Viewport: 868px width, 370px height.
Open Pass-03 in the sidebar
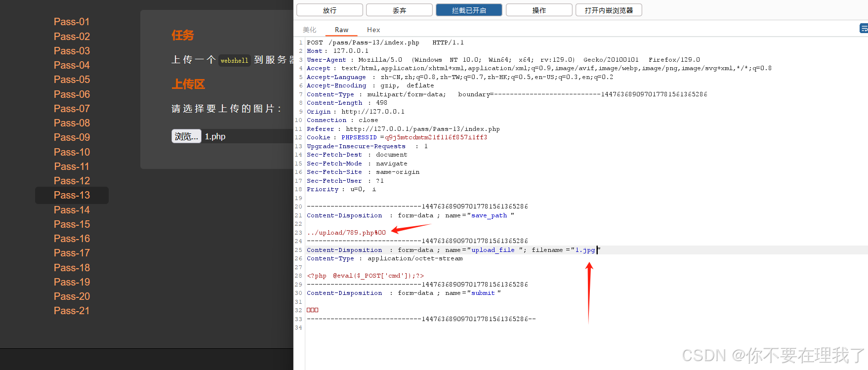(x=72, y=51)
